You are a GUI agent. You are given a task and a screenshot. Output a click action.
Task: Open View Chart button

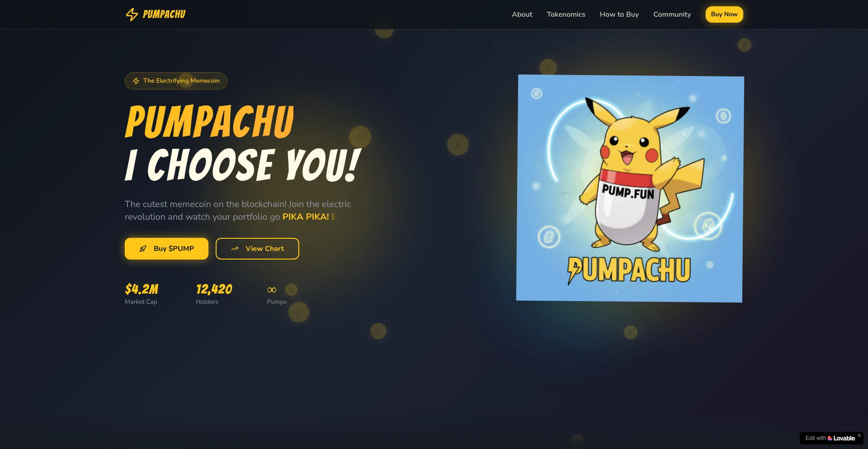[257, 249]
